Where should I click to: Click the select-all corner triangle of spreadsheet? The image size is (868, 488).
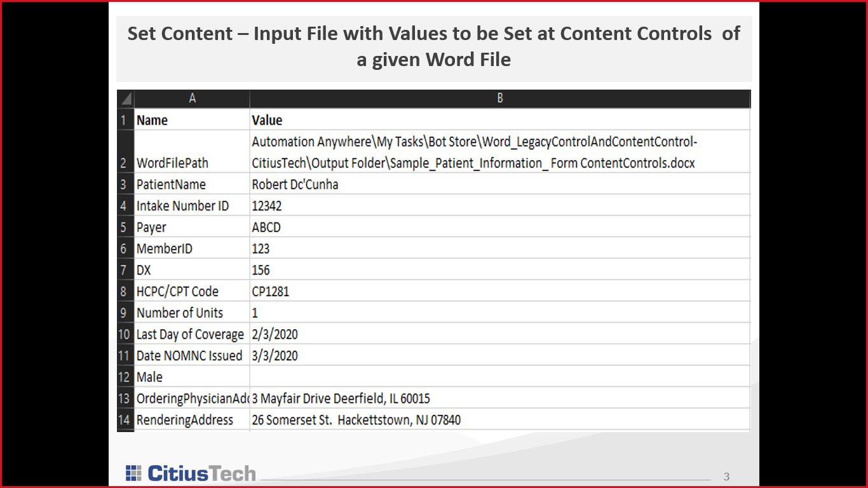point(125,99)
